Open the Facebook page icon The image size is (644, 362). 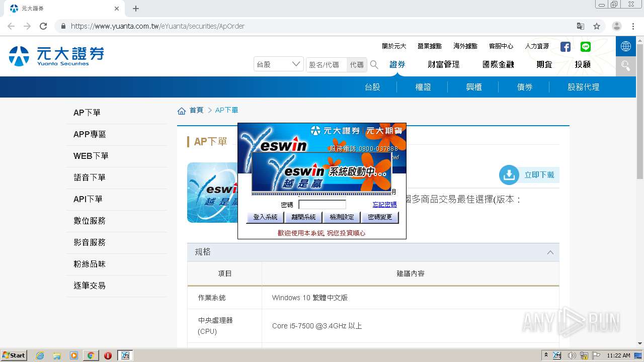(x=566, y=47)
